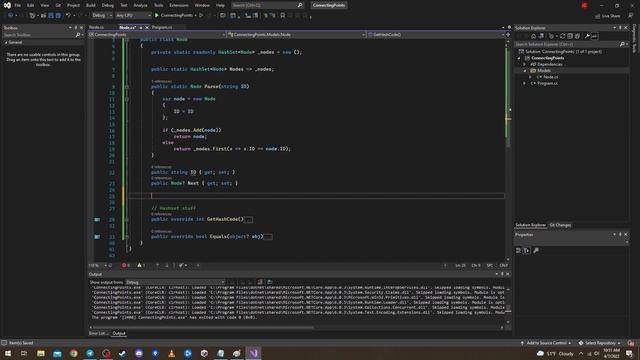The image size is (640, 360).
Task: Click Collapse All icon in Solution Explorer
Action: pyautogui.click(x=570, y=36)
